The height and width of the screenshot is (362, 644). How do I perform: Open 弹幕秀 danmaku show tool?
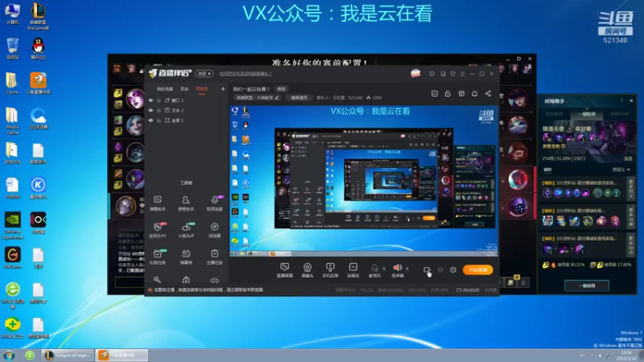pos(186,257)
